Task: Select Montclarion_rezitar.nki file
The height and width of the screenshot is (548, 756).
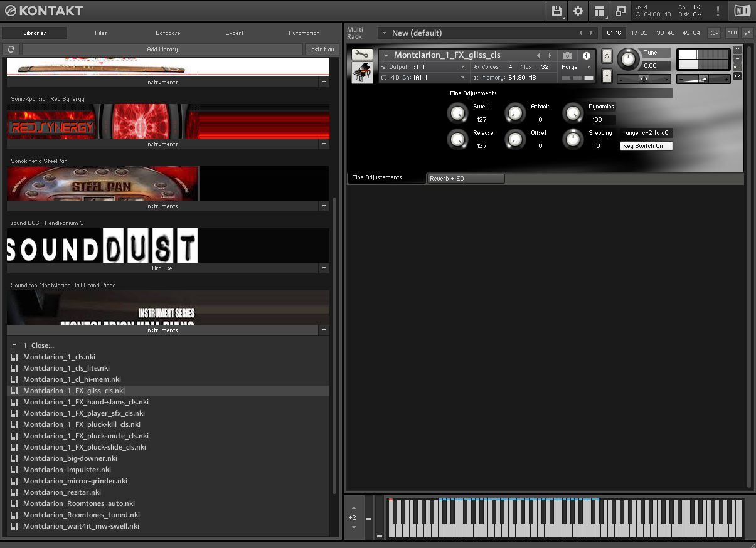Action: click(x=62, y=492)
